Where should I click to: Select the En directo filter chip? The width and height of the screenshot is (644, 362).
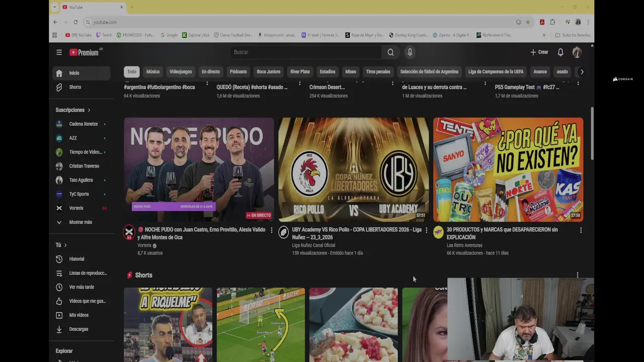pyautogui.click(x=211, y=72)
